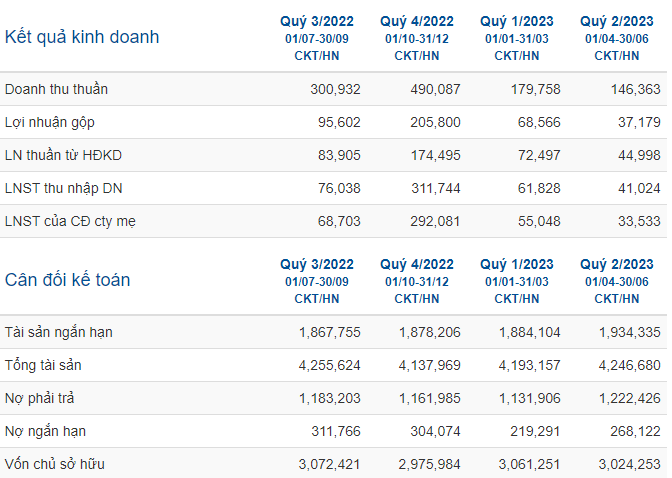Select Quý 2/2023 header in balance sheet

(x=617, y=264)
